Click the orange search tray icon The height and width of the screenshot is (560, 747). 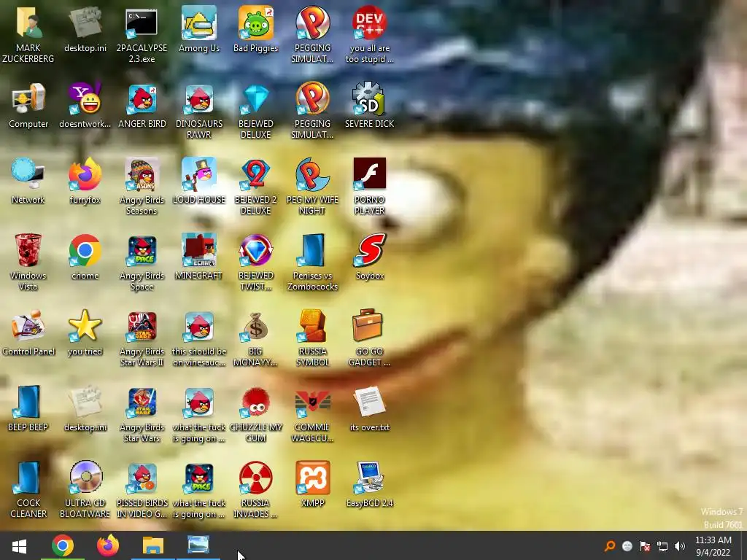610,546
